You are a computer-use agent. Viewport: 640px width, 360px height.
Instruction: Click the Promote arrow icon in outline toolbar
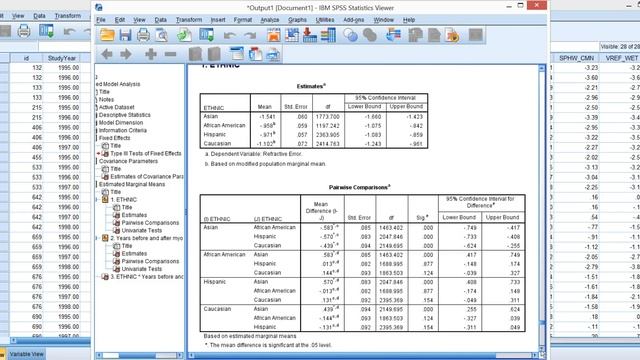tap(107, 54)
